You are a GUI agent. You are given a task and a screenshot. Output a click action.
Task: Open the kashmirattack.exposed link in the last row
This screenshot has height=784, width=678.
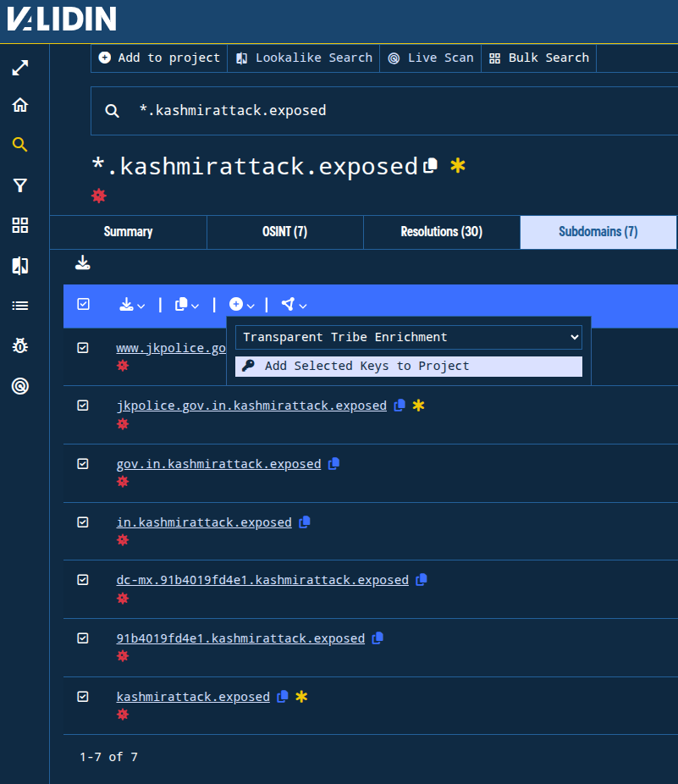(x=193, y=697)
